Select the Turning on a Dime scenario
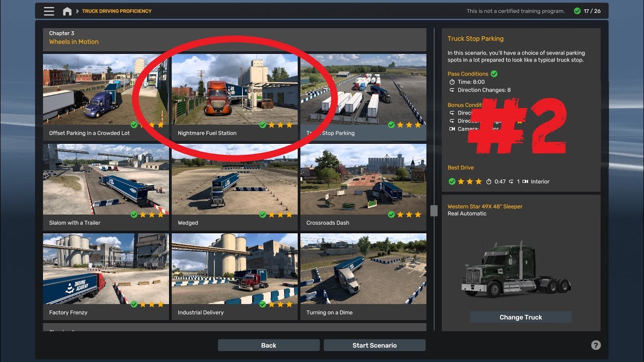This screenshot has height=362, width=644. coord(363,277)
